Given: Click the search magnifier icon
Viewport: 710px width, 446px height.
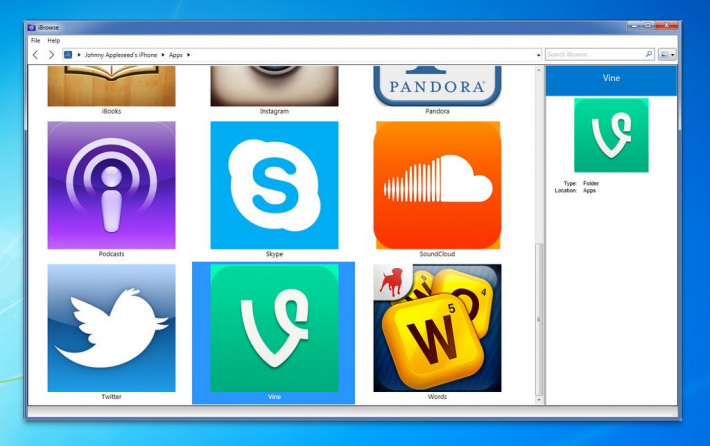Looking at the screenshot, I should point(648,54).
